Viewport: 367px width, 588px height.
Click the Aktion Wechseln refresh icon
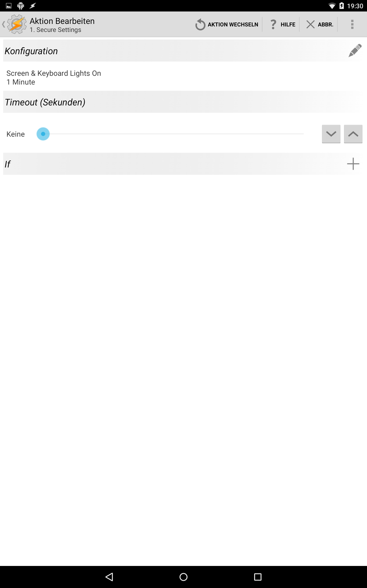pyautogui.click(x=200, y=25)
